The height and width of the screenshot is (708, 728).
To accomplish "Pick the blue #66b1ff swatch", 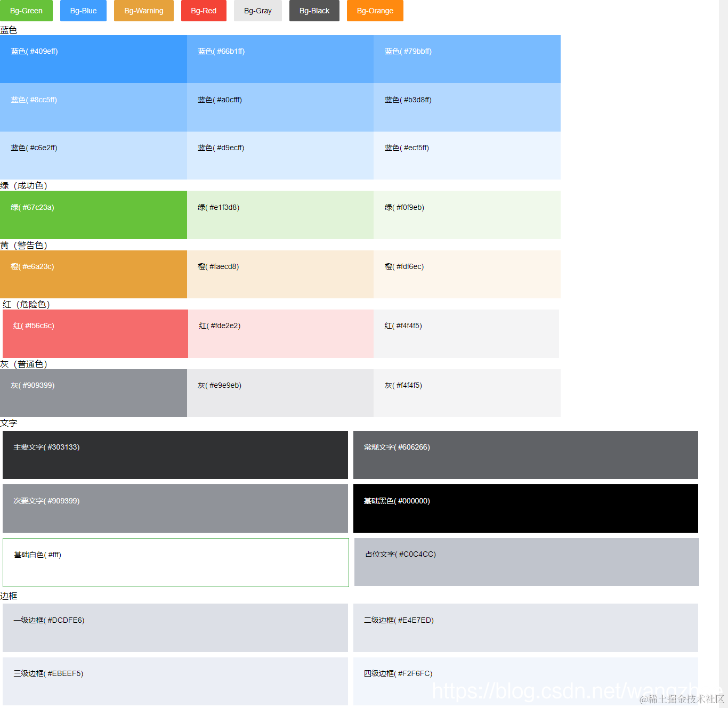I will coord(280,59).
